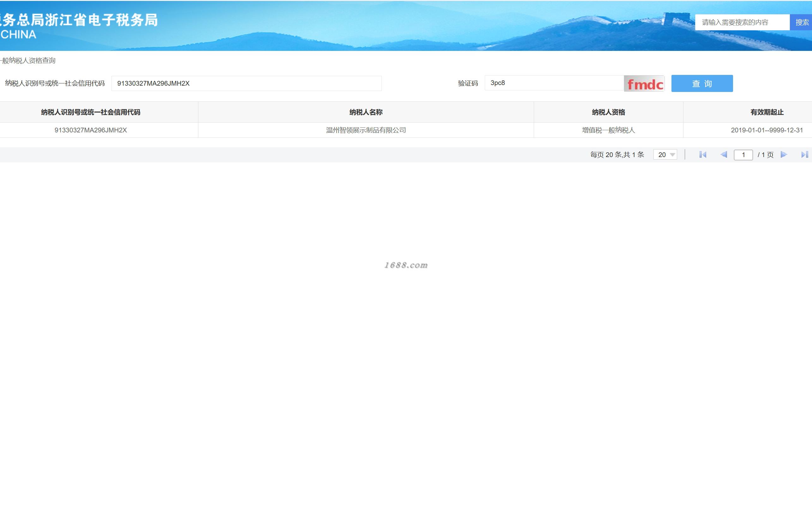Click the page number input box
812x529 pixels.
(x=743, y=155)
